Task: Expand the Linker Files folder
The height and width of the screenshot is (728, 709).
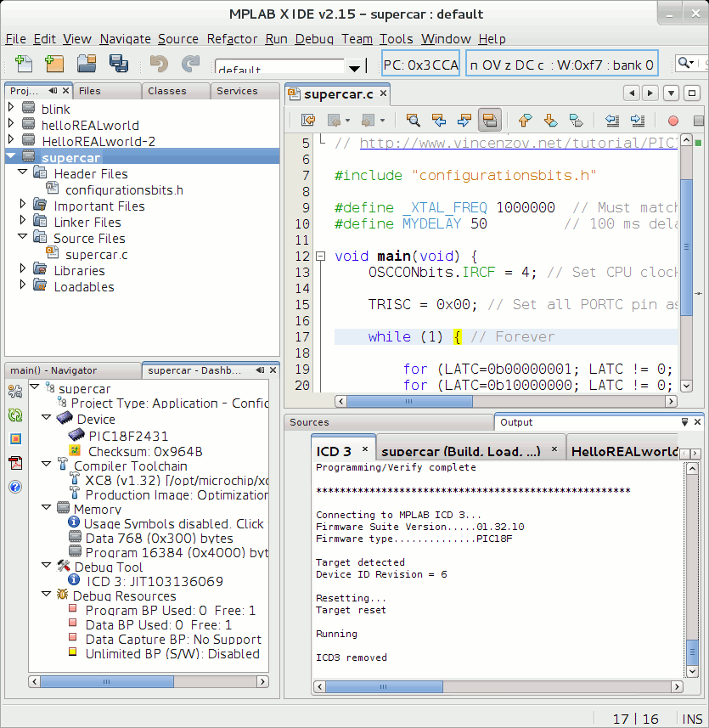Action: point(22,220)
